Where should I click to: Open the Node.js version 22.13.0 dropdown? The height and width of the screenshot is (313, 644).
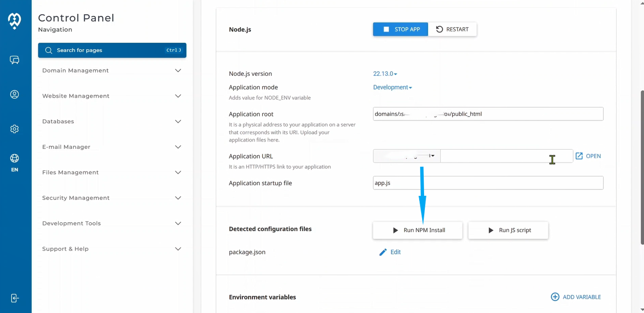[385, 74]
